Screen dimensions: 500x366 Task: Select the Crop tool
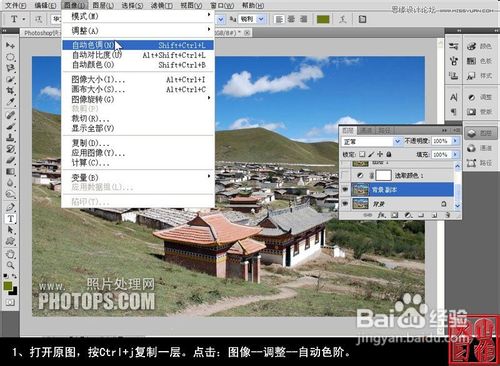click(x=10, y=91)
